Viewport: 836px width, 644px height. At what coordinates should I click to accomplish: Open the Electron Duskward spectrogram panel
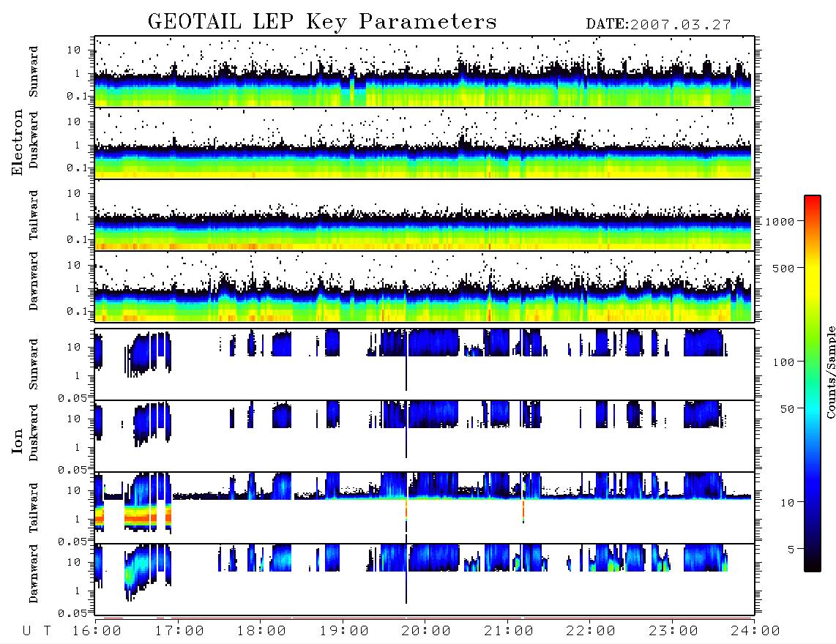pos(425,143)
